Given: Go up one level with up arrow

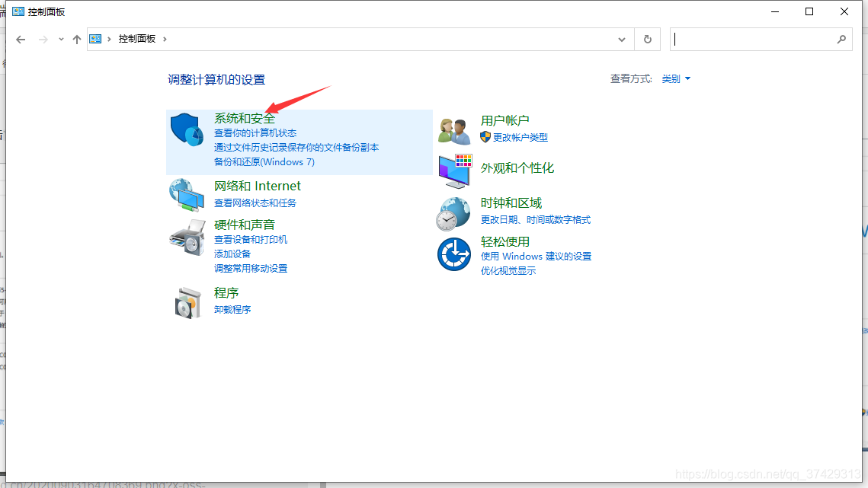Looking at the screenshot, I should tap(77, 40).
